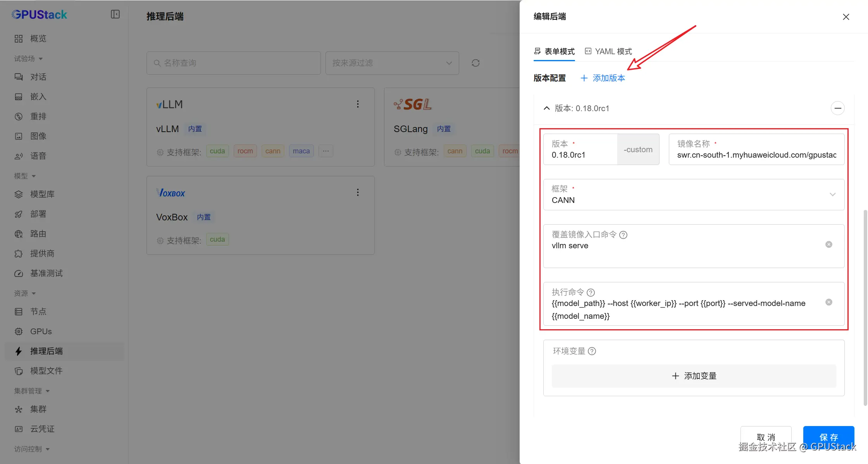Click the refresh icon beside filter

(x=475, y=63)
